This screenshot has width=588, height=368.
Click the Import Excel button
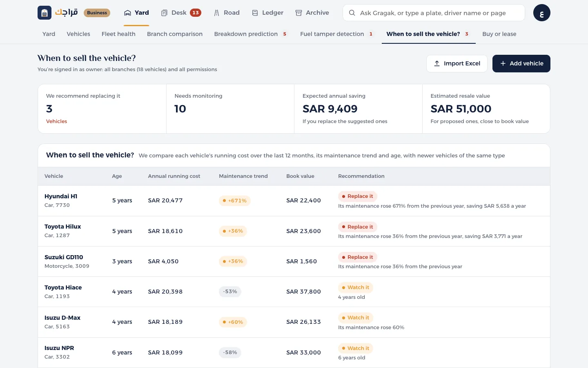pos(457,63)
